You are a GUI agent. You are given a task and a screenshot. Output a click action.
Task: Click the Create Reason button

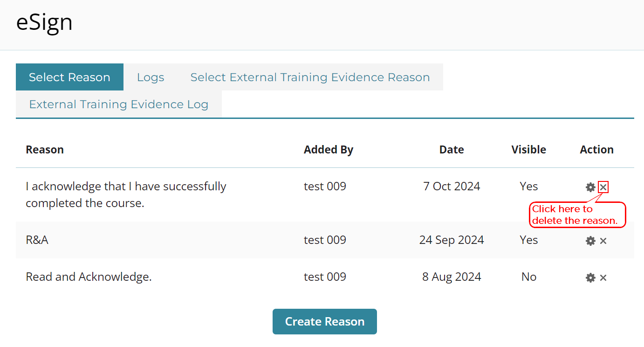(x=325, y=322)
